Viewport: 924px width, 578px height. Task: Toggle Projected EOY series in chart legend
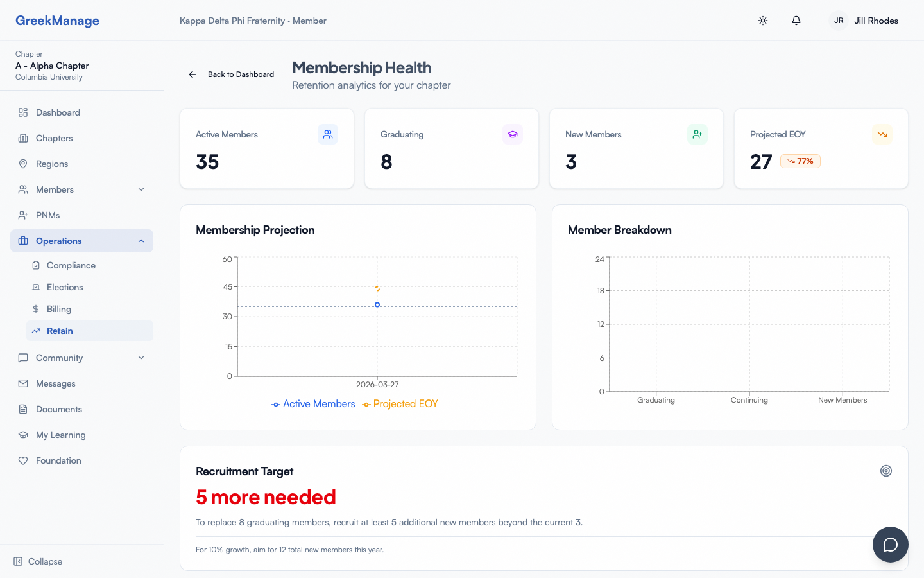pyautogui.click(x=400, y=404)
